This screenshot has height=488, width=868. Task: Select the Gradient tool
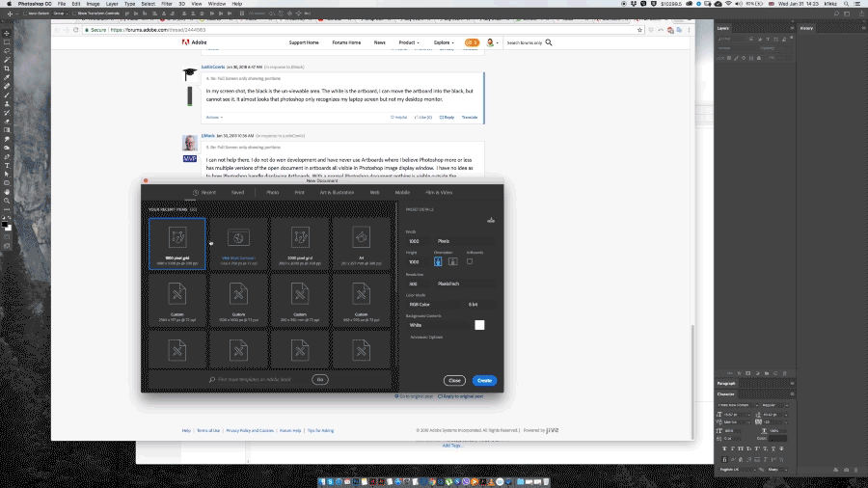click(7, 130)
